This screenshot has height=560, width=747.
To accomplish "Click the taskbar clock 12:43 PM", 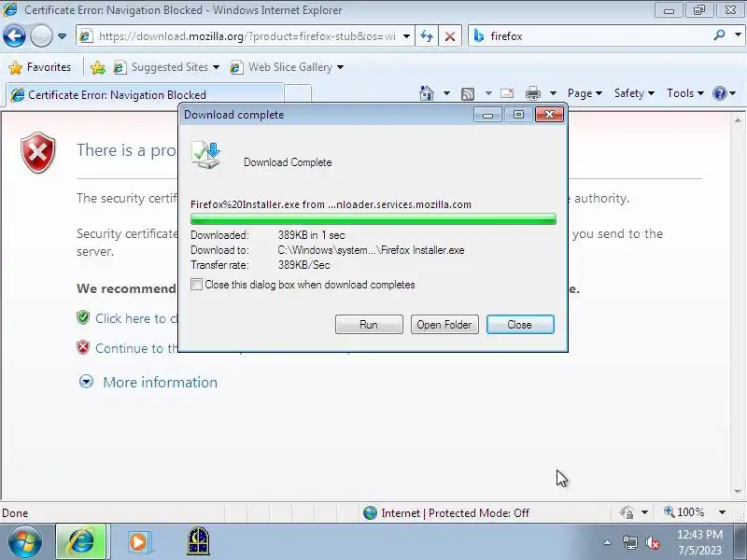I will tap(699, 534).
